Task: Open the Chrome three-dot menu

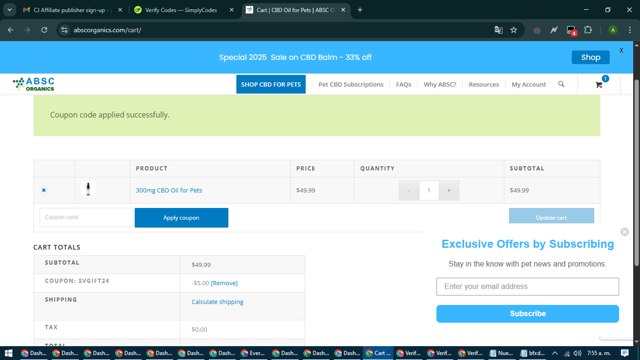Action: tap(630, 30)
